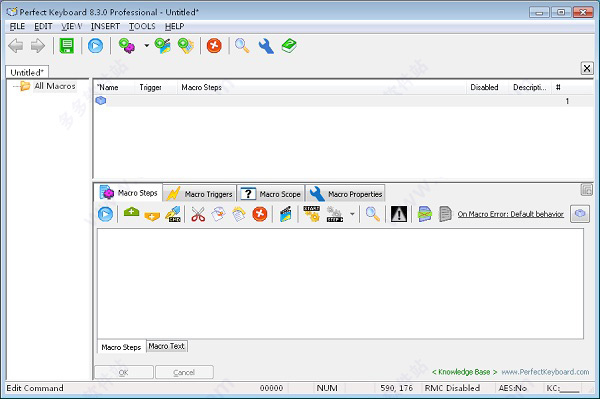Click the scissors cut icon in steps toolbar
The image size is (600, 399).
click(x=198, y=214)
